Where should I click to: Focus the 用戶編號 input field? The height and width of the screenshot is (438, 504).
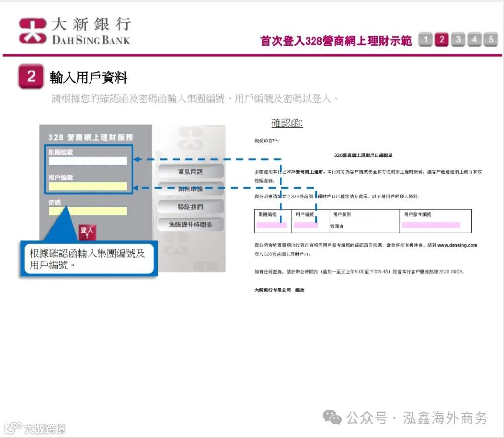click(88, 186)
